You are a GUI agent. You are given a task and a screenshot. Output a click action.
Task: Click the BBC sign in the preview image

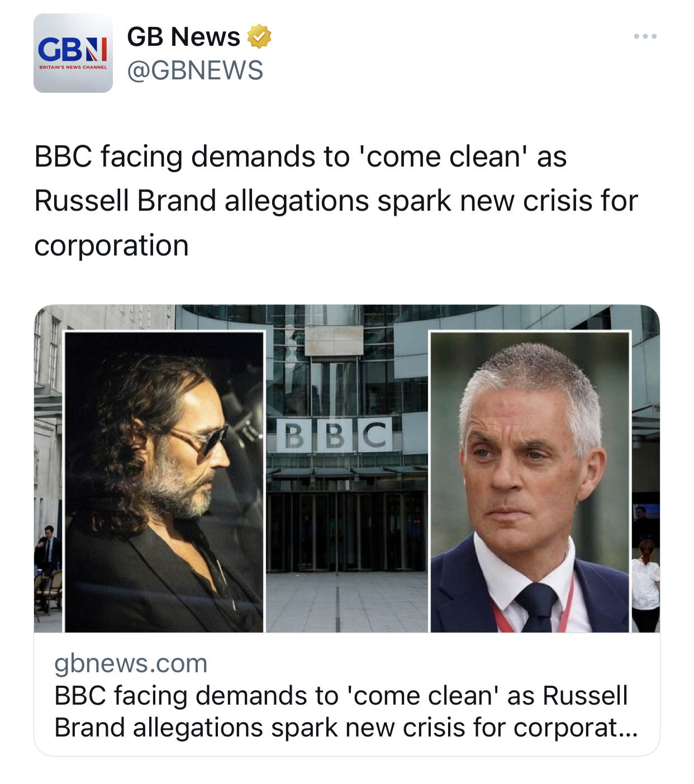(x=335, y=435)
